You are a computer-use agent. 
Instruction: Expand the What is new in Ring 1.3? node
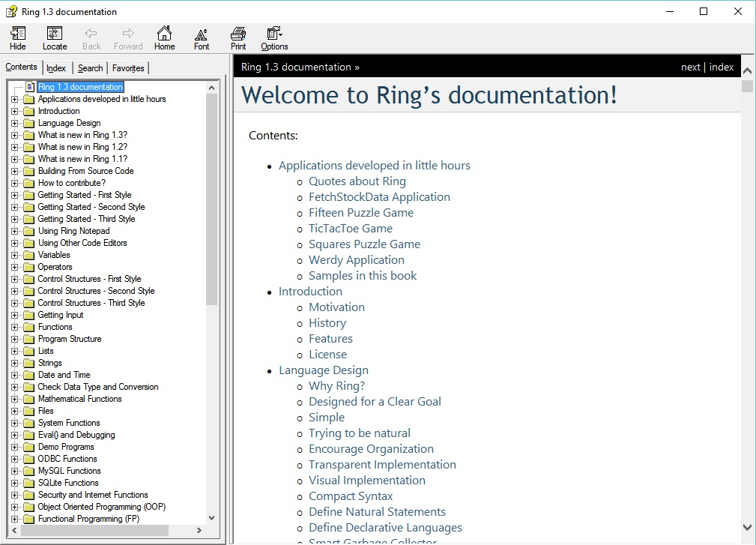[14, 135]
